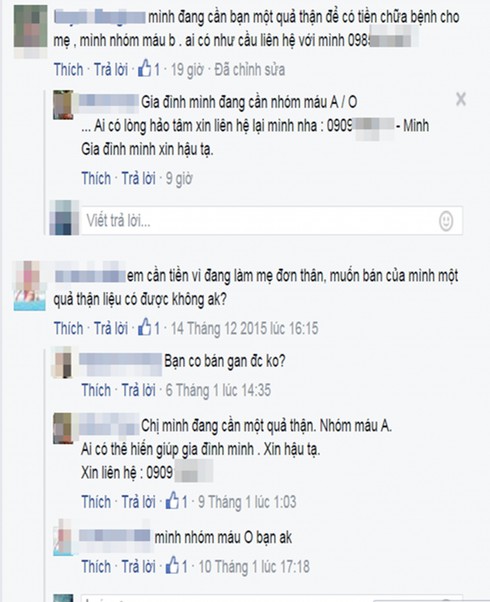490x602 pixels.
Task: Like the 'Bạn co bán gan đc ko?' reply
Action: tap(96, 390)
